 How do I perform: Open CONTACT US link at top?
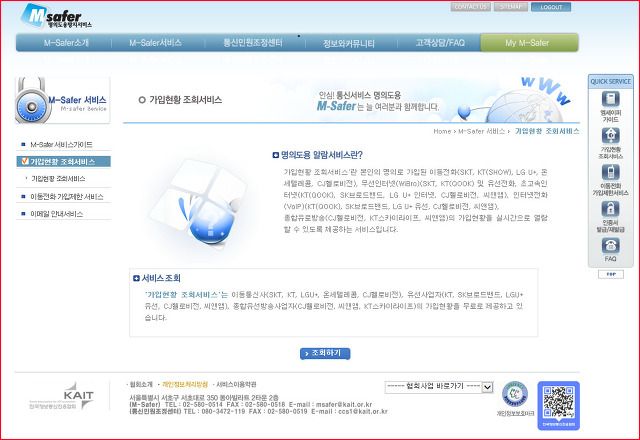tap(471, 7)
